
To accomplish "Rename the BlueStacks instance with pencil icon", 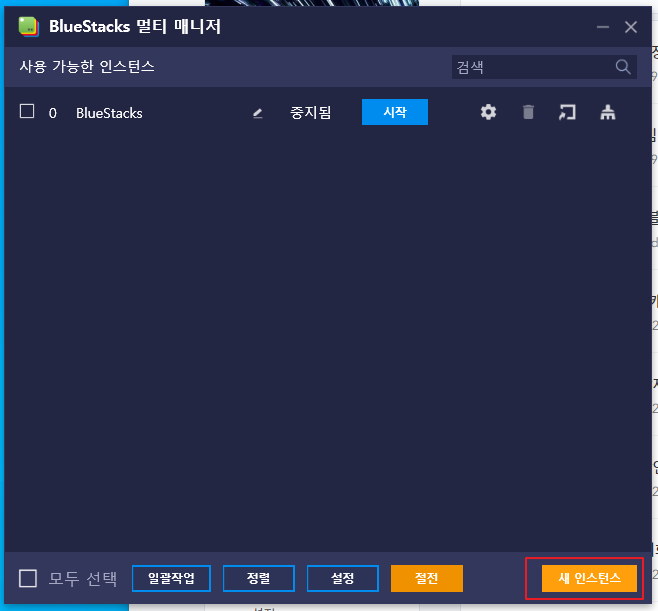I will coord(258,113).
